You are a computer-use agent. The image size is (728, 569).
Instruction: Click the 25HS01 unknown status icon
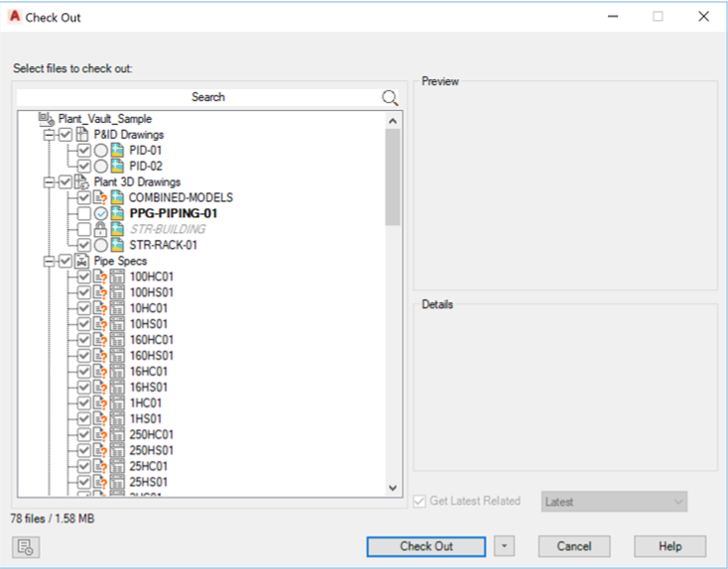[100, 482]
